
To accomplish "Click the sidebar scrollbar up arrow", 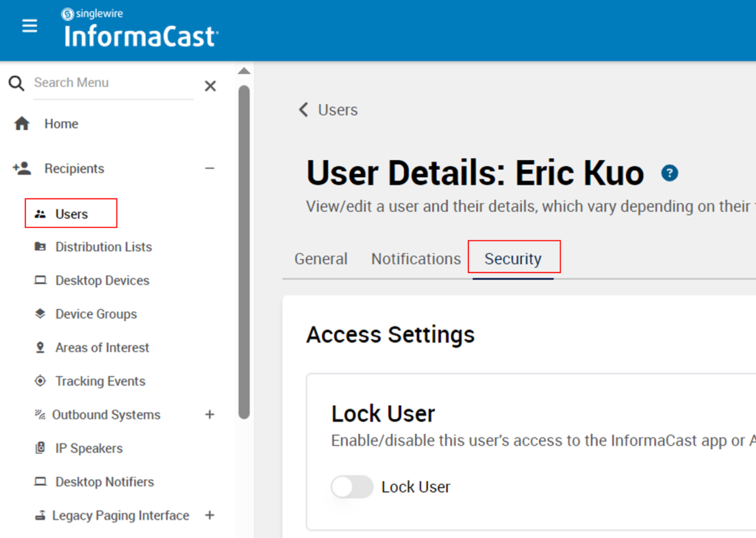I will (244, 72).
